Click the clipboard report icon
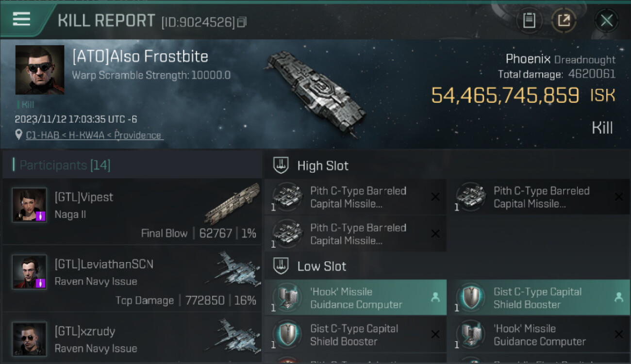The width and height of the screenshot is (631, 364). (529, 20)
